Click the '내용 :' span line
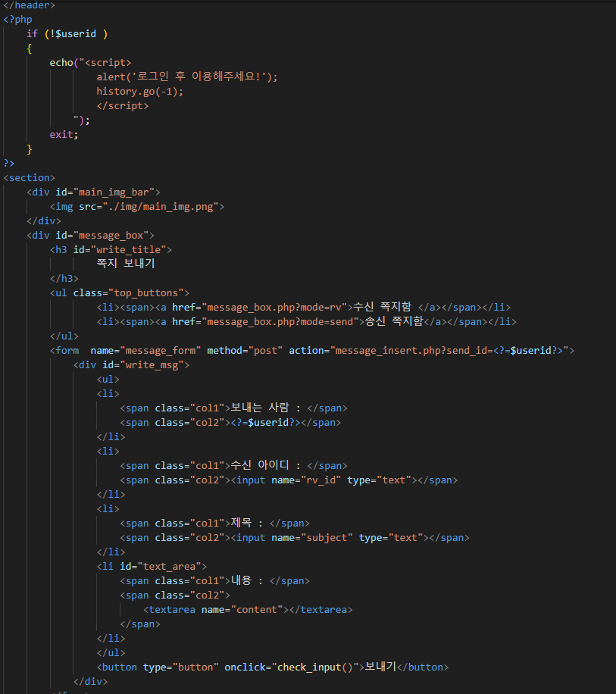 coord(214,580)
